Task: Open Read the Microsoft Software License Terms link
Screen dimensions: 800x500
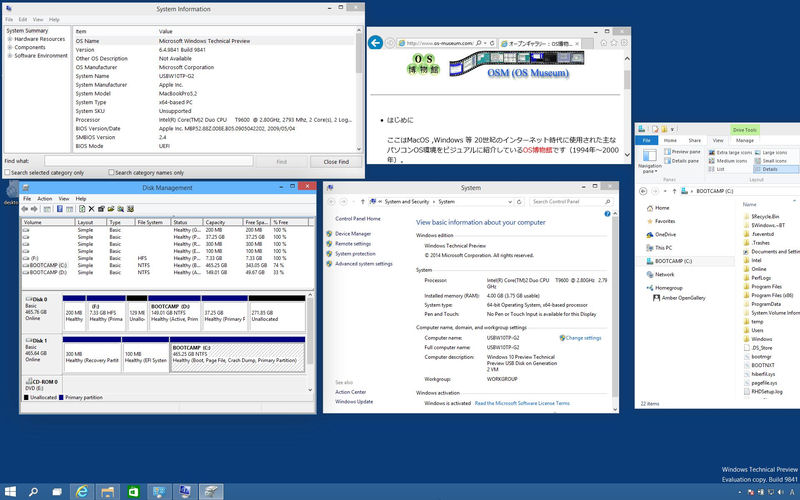Action: (522, 403)
